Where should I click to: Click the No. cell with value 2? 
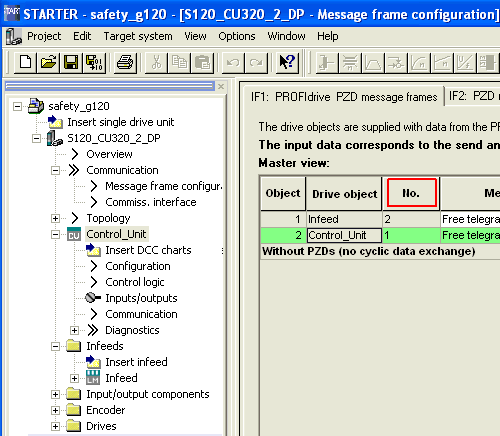tap(411, 219)
